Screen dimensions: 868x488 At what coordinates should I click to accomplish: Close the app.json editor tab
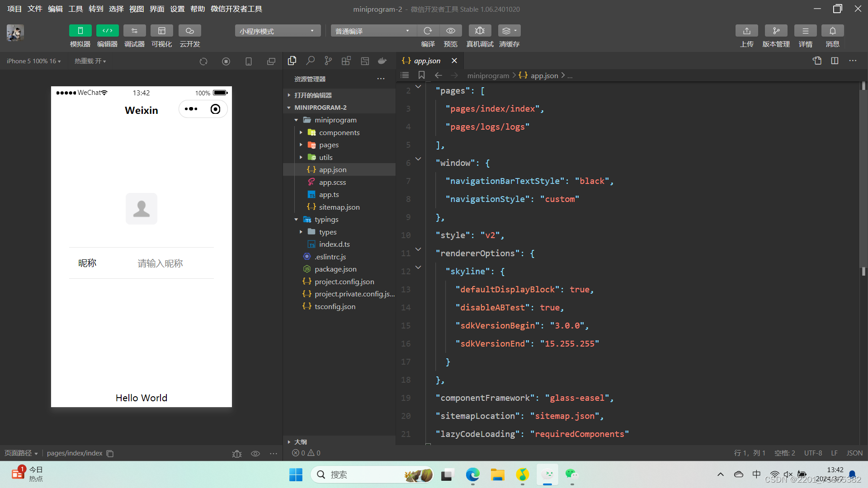tap(454, 61)
